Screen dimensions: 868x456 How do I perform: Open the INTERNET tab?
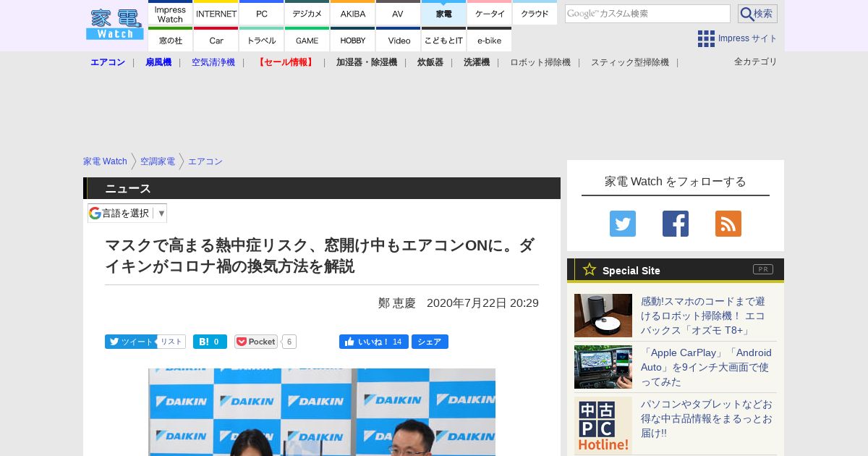pyautogui.click(x=216, y=14)
